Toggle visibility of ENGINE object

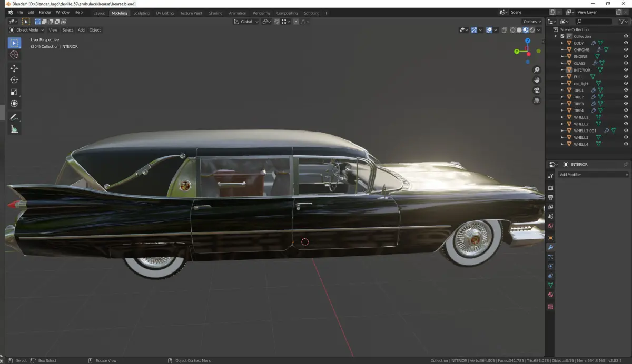point(626,56)
